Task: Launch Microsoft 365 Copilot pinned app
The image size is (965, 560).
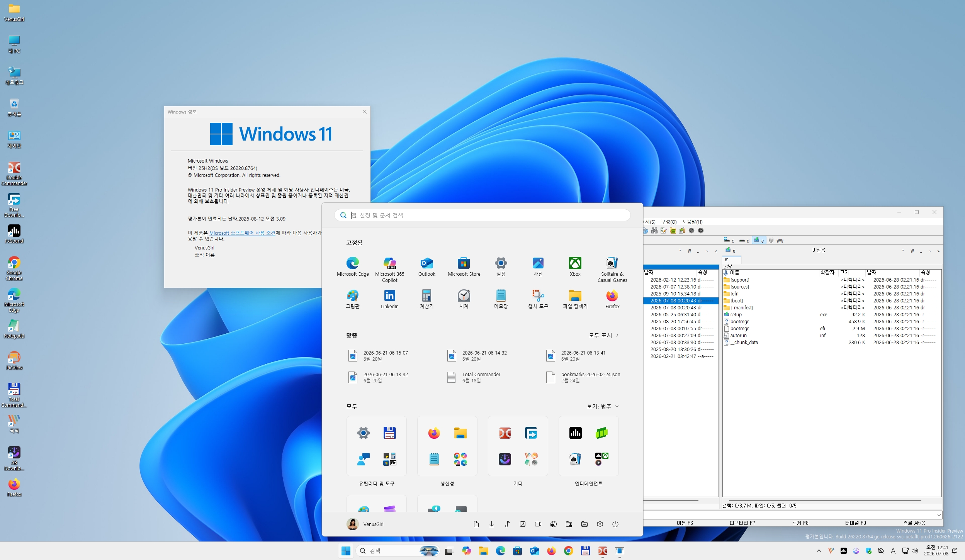Action: (390, 270)
